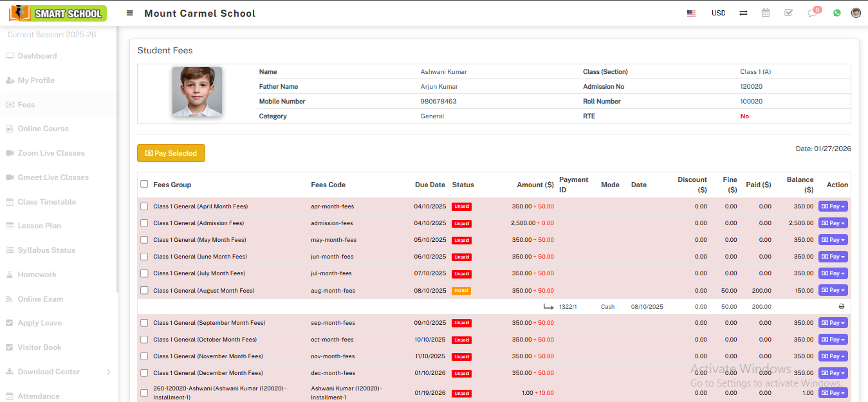Open Pay dropdown for December Month Fees

(x=833, y=373)
